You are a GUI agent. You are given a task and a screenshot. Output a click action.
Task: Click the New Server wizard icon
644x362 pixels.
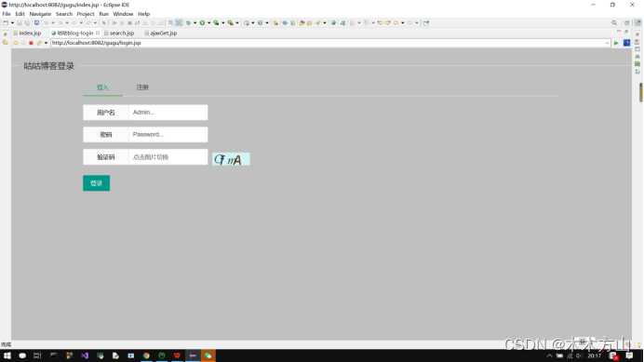[x=246, y=23]
